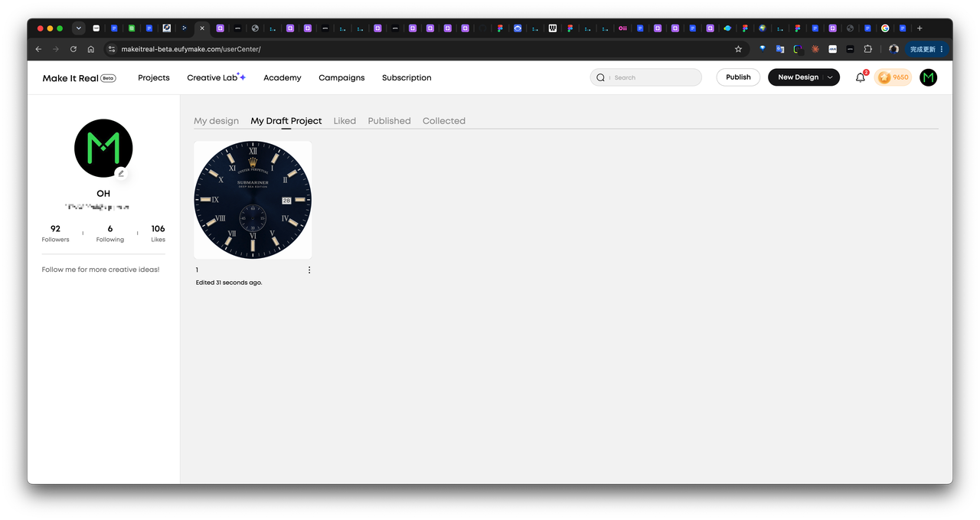Switch to the Google browser tab

pos(885,28)
